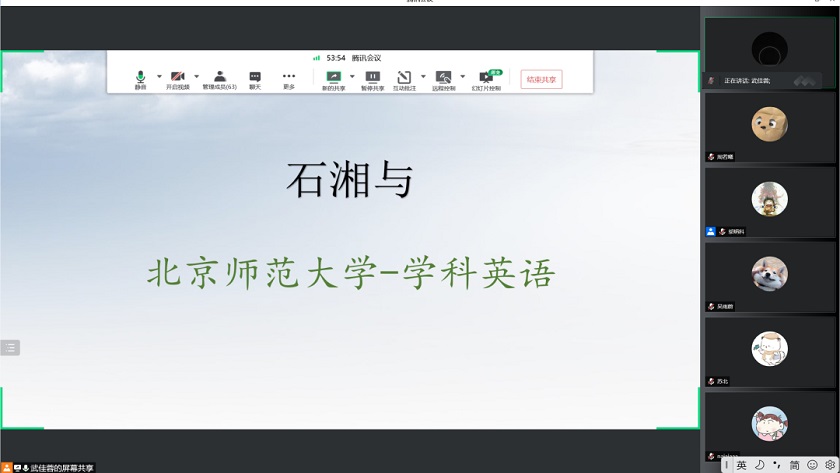Image resolution: width=840 pixels, height=473 pixels.
Task: Expand new share options arrow
Action: [x=352, y=77]
